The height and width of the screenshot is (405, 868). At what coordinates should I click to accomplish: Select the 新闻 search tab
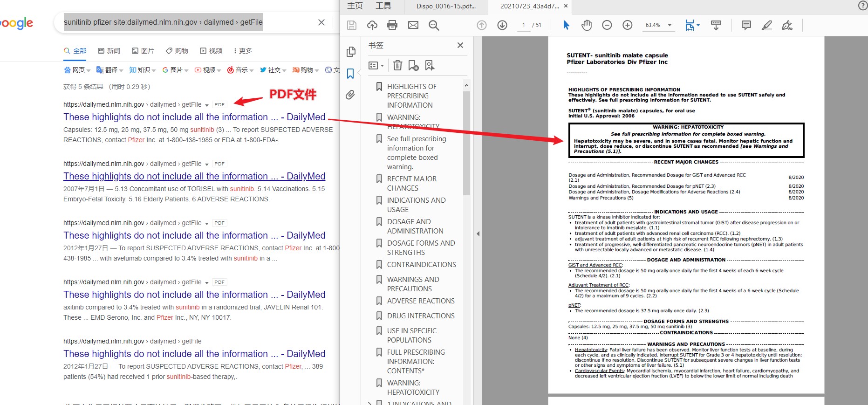tap(109, 51)
